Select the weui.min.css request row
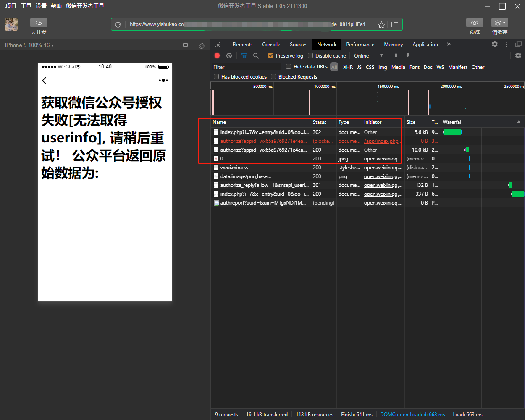This screenshot has height=420, width=525. click(x=367, y=168)
